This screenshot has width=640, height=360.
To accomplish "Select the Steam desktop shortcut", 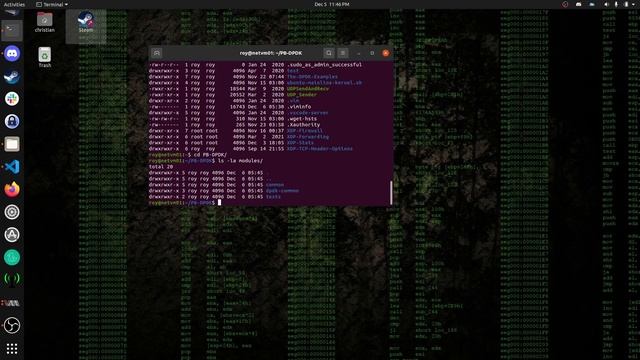I will [86, 22].
